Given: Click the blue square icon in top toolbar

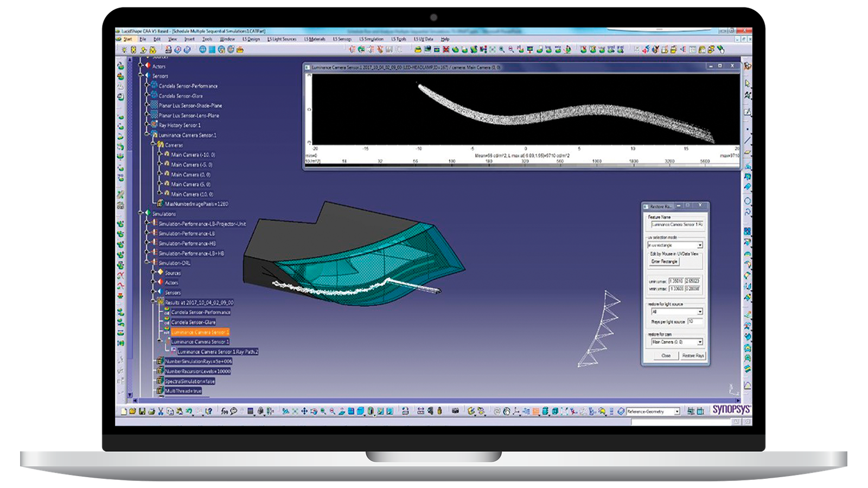Looking at the screenshot, I should pyautogui.click(x=212, y=50).
